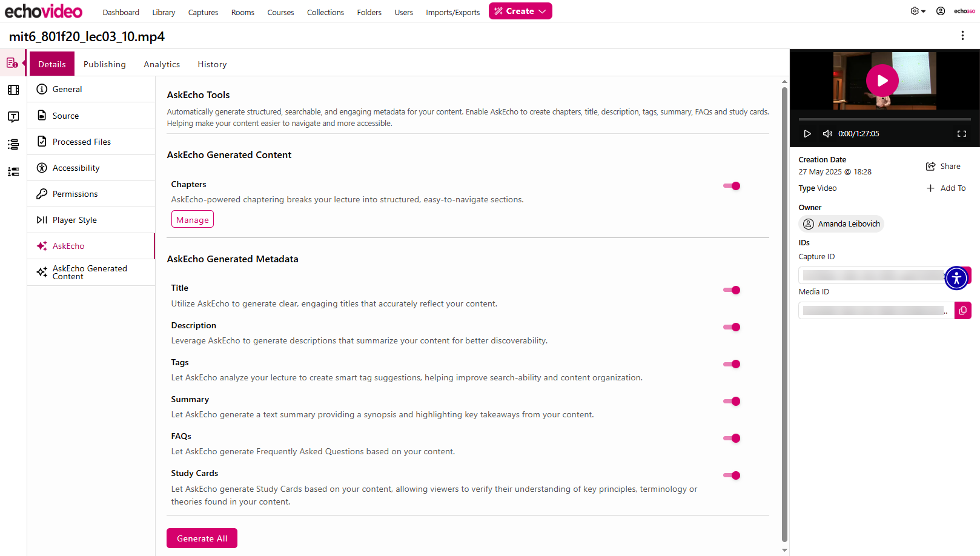Enter fullscreen using the player icon
Screen dimensions: 980x556
(x=962, y=134)
